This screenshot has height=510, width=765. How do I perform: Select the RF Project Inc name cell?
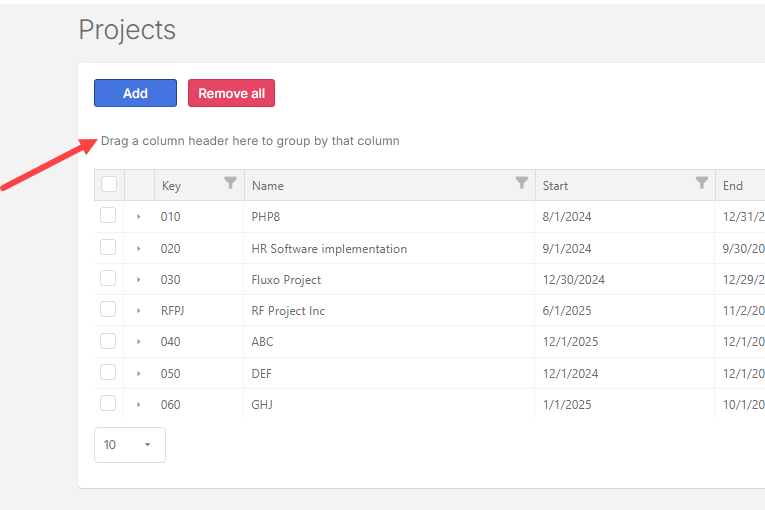[288, 311]
